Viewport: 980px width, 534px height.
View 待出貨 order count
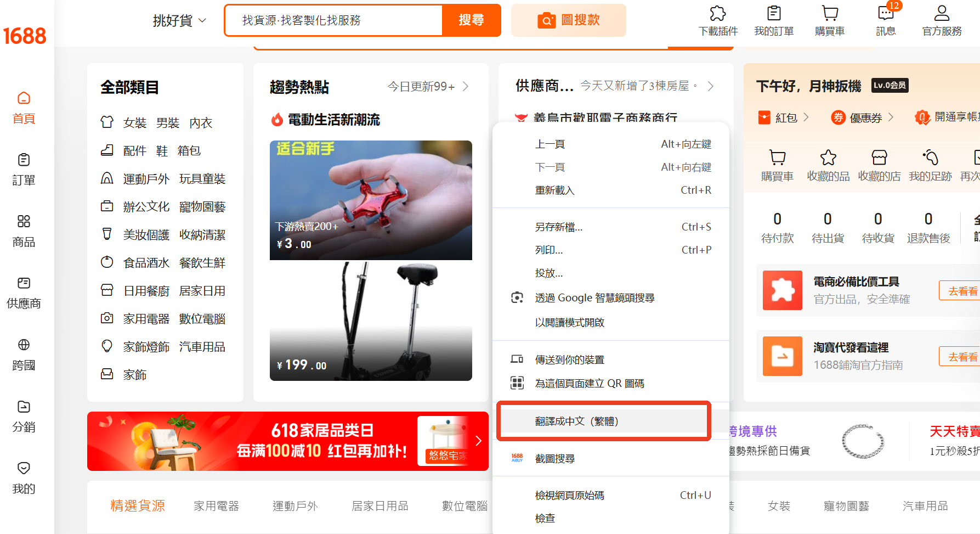coord(828,227)
